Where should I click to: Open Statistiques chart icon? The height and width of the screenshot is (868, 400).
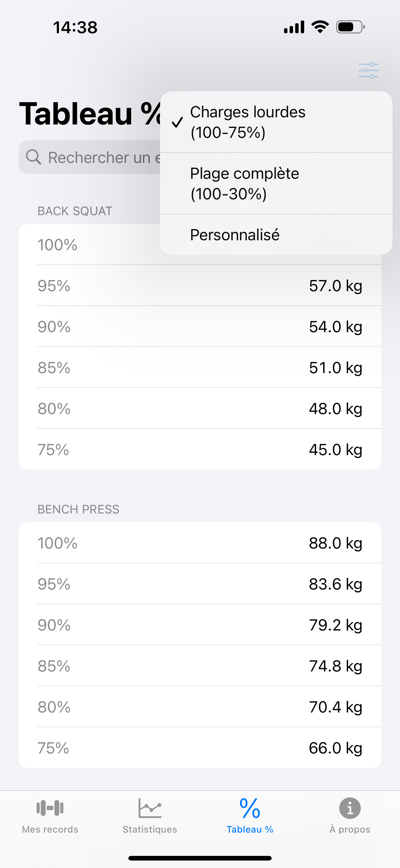pos(150,808)
